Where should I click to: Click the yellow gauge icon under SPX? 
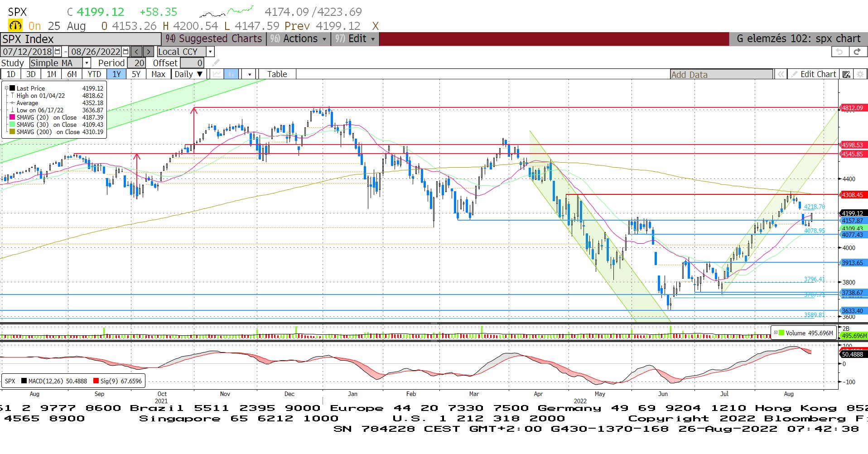[15, 26]
